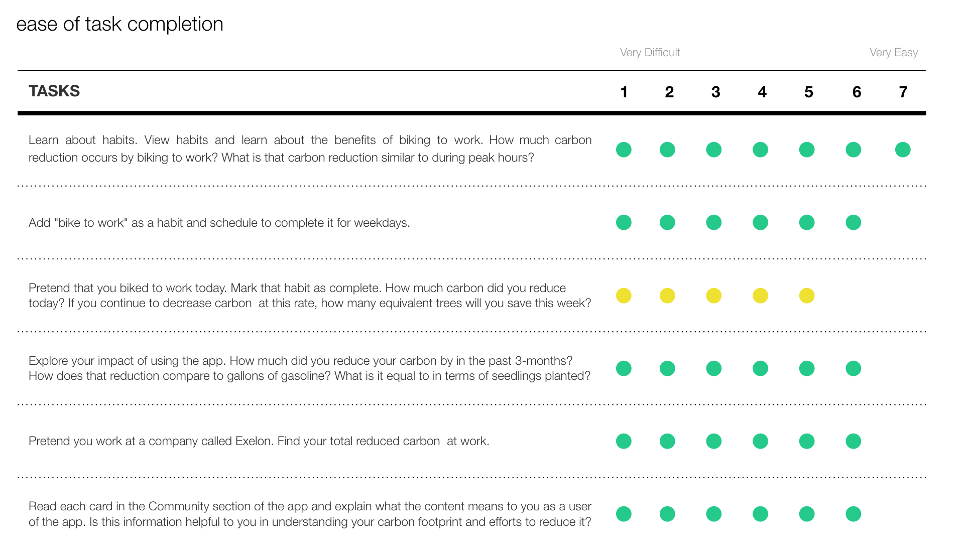This screenshot has height=560, width=973.
Task: Select rating 4 dot for Community section task
Action: (x=760, y=514)
